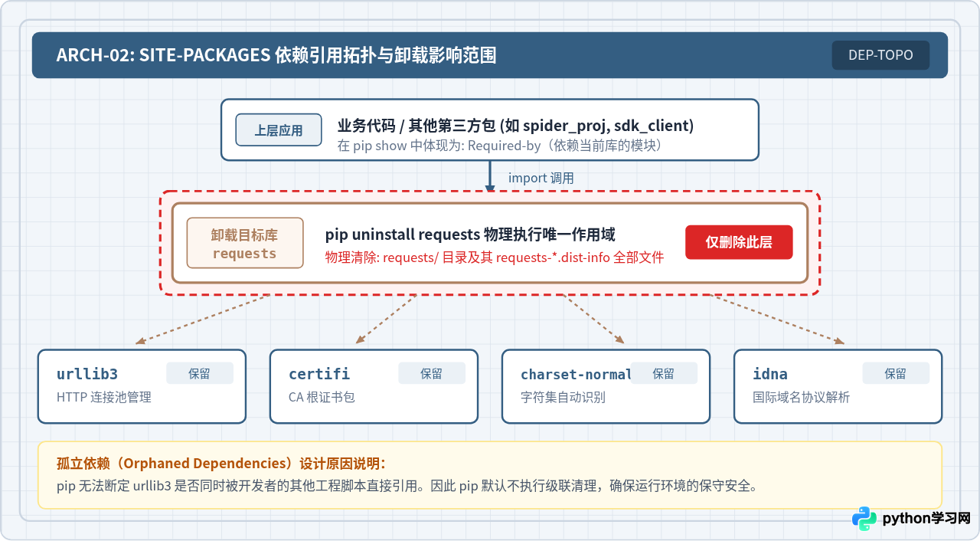
Task: Click the header title ARCH-02: SITE-PACKAGES
Action: 276,55
